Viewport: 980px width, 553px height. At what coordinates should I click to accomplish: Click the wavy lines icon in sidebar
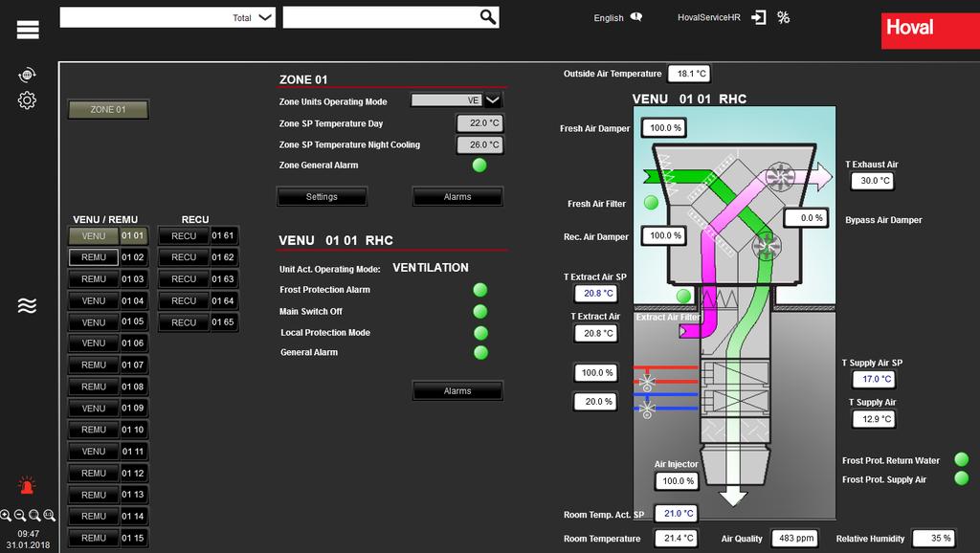click(x=27, y=305)
